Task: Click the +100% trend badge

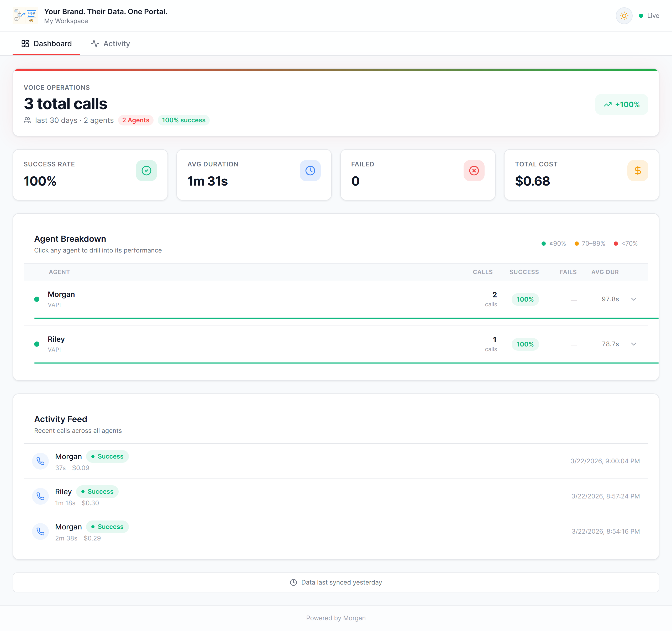Action: 621,104
